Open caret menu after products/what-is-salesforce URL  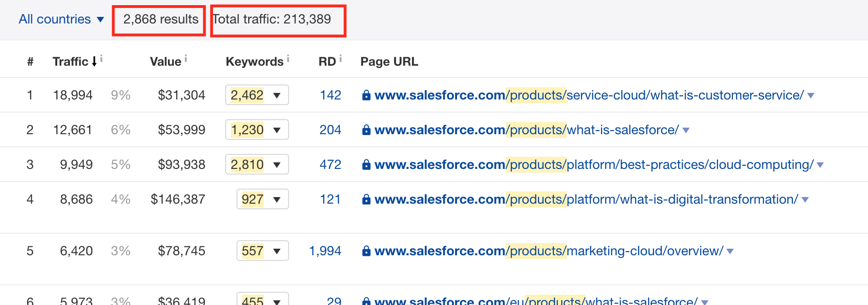686,130
